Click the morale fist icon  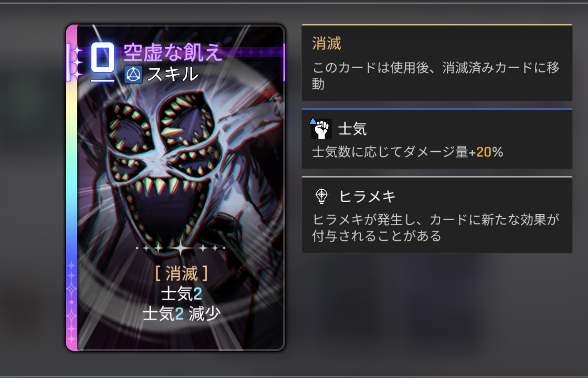pyautogui.click(x=321, y=128)
